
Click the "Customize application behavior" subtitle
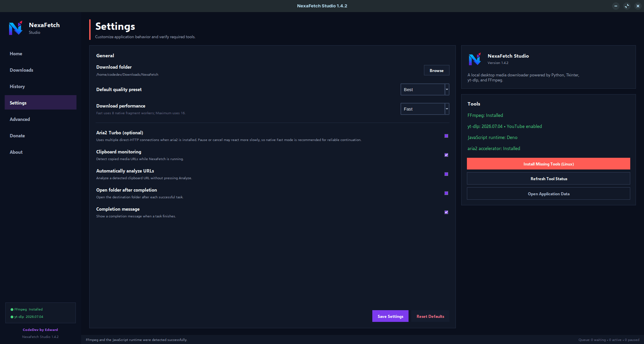point(145,37)
